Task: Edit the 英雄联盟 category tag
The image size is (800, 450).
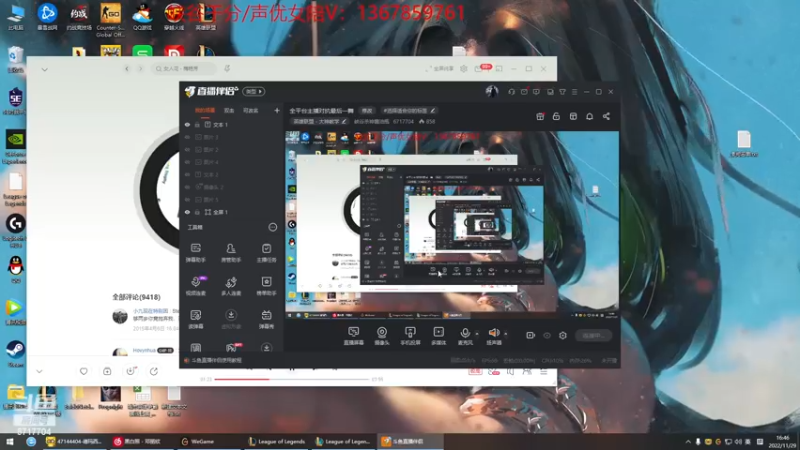Action: pos(320,121)
